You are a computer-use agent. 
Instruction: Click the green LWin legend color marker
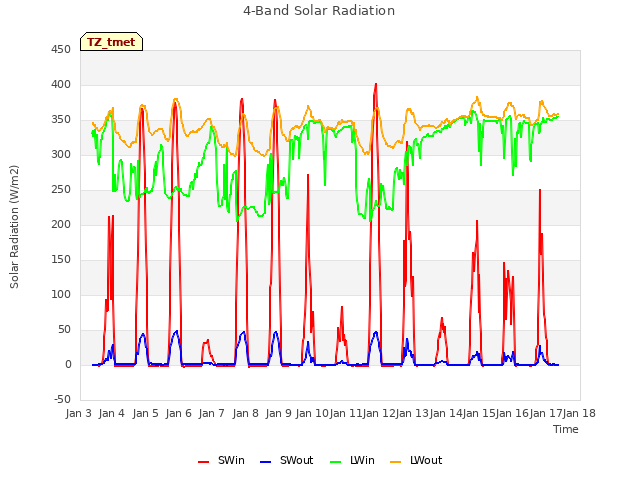[335, 462]
